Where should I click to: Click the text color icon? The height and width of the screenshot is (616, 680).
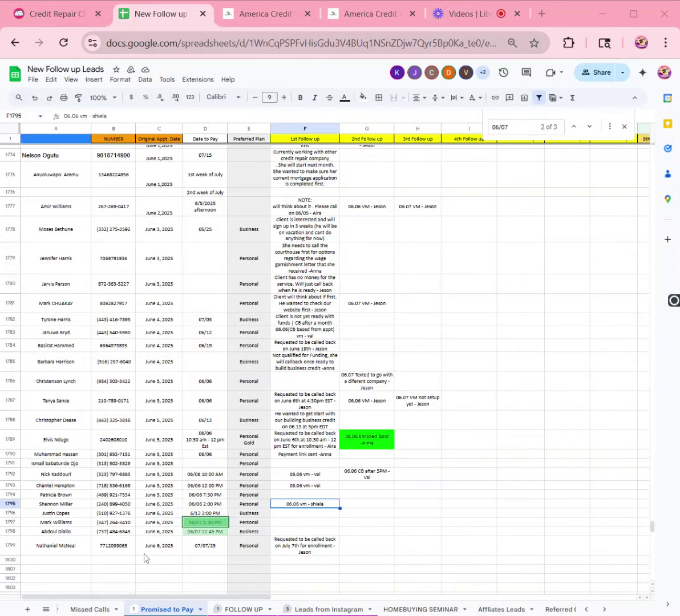pos(345,98)
